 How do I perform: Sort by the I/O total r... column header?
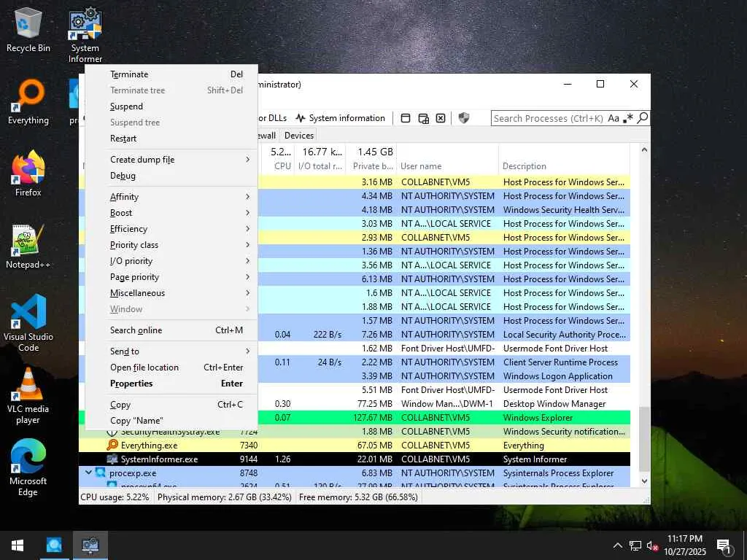320,158
